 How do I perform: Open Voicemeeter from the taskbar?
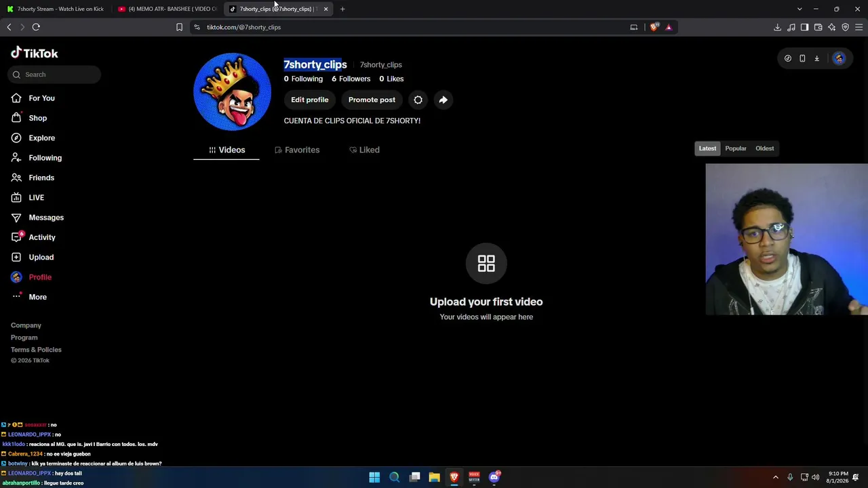[474, 477]
